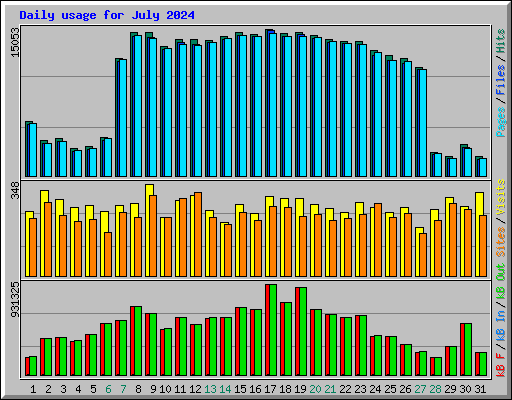Click the green weekend day label 14
Screen dimensions: 512x400
coord(225,389)
